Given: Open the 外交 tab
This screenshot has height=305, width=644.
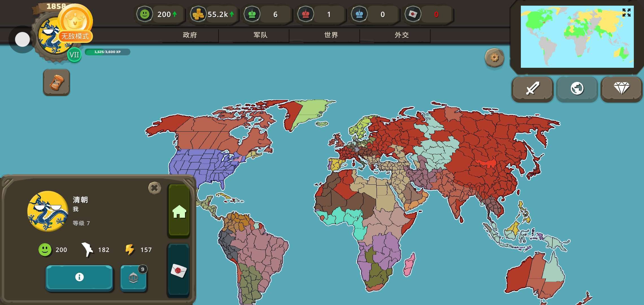Looking at the screenshot, I should [x=402, y=35].
